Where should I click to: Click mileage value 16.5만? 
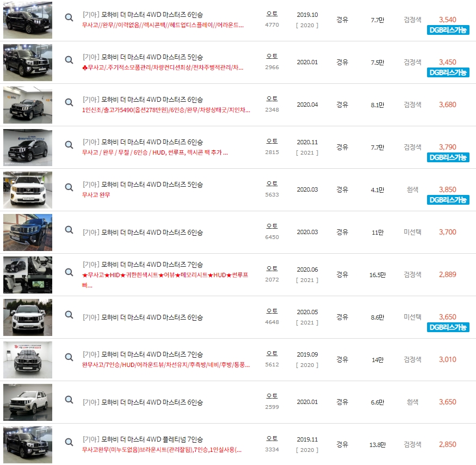[x=378, y=275]
